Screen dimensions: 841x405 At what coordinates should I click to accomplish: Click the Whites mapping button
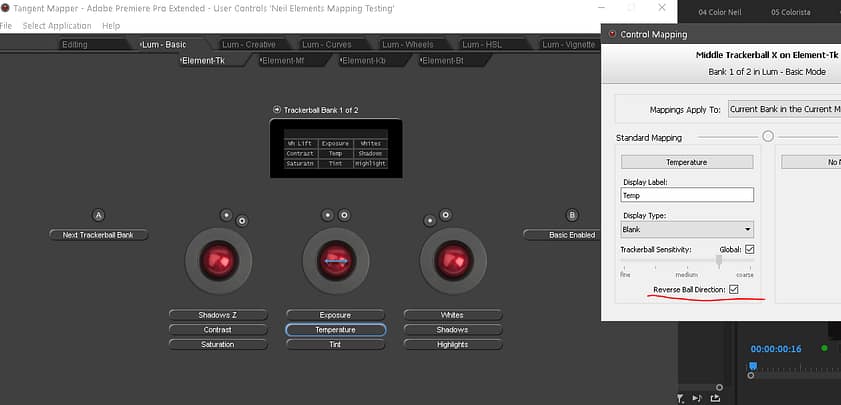(453, 315)
